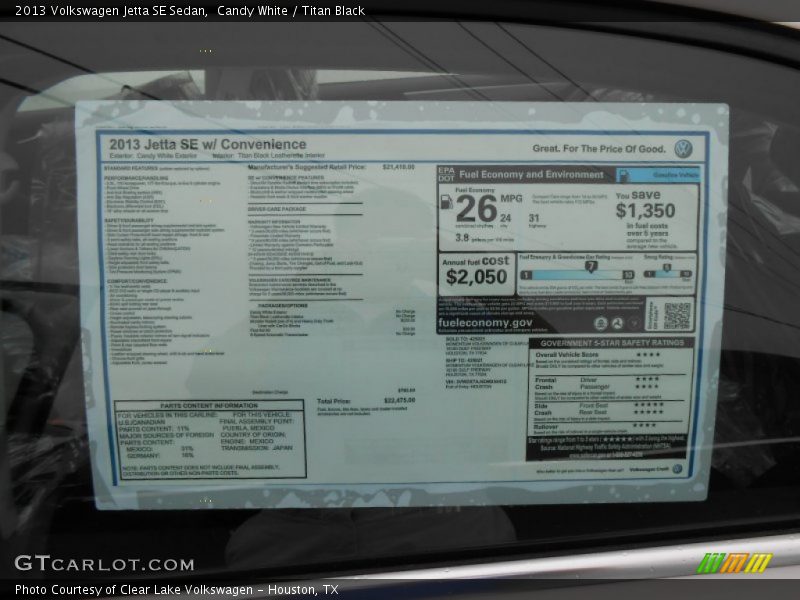Image resolution: width=800 pixels, height=600 pixels.
Task: Click the QR code on the sticker
Action: (x=677, y=314)
